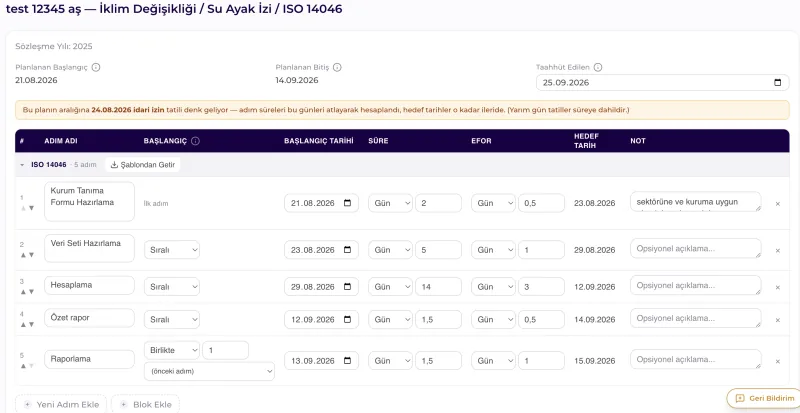The image size is (800, 413).
Task: Delete the Veri Seti Hazırlama row
Action: [x=778, y=251]
